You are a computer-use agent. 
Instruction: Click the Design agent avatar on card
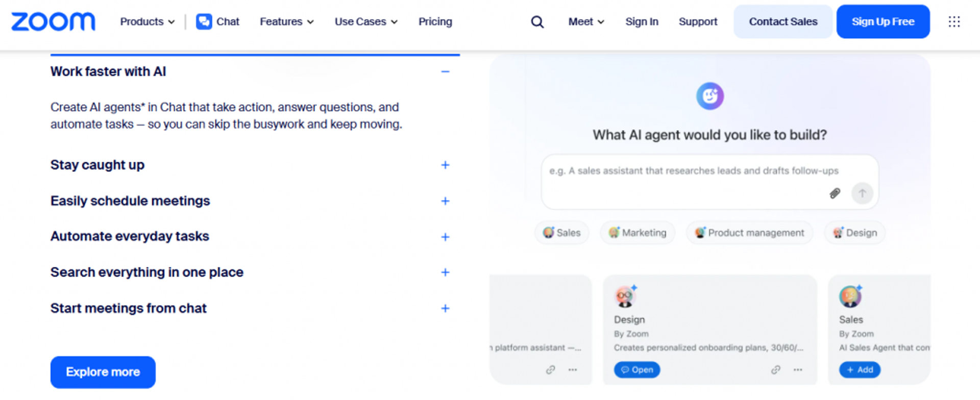coord(626,296)
